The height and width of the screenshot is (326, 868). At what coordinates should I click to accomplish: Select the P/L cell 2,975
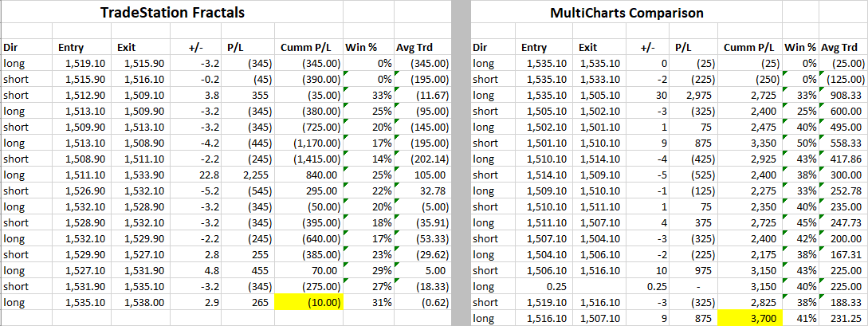[693, 95]
